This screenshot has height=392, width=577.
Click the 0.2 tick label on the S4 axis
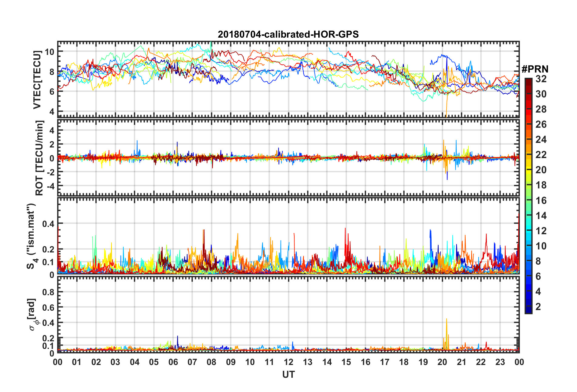[49, 249]
